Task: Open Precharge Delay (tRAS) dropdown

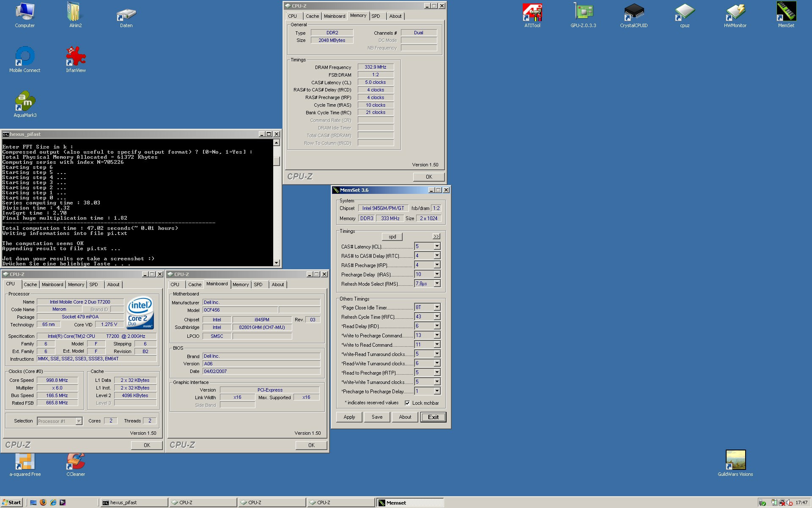Action: tap(437, 274)
